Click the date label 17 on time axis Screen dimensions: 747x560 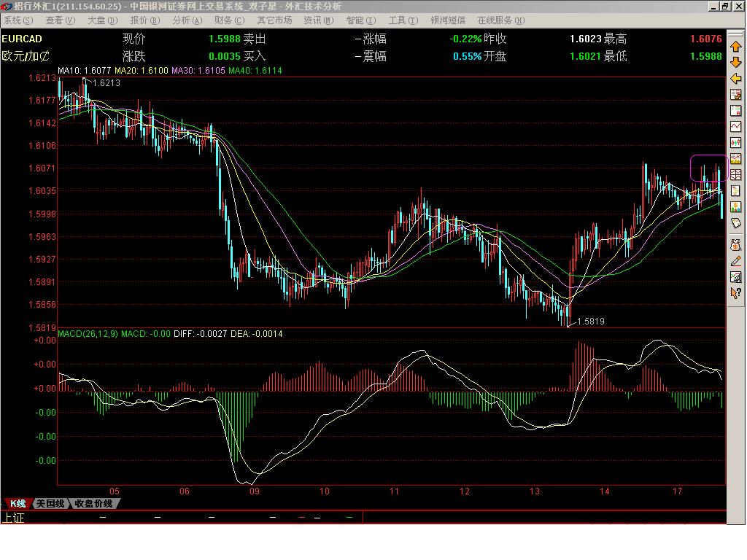[677, 491]
